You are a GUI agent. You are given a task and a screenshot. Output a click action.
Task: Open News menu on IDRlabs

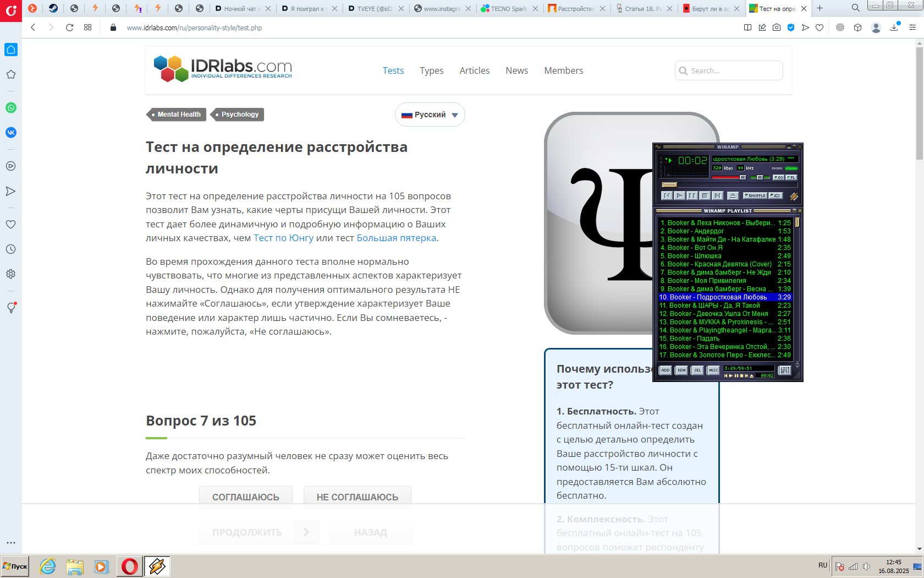coord(517,70)
